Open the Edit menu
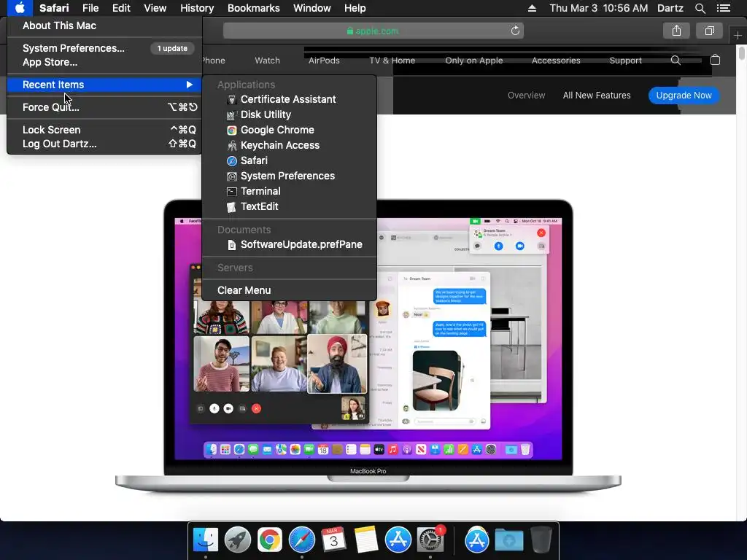This screenshot has height=560, width=747. coord(121,8)
